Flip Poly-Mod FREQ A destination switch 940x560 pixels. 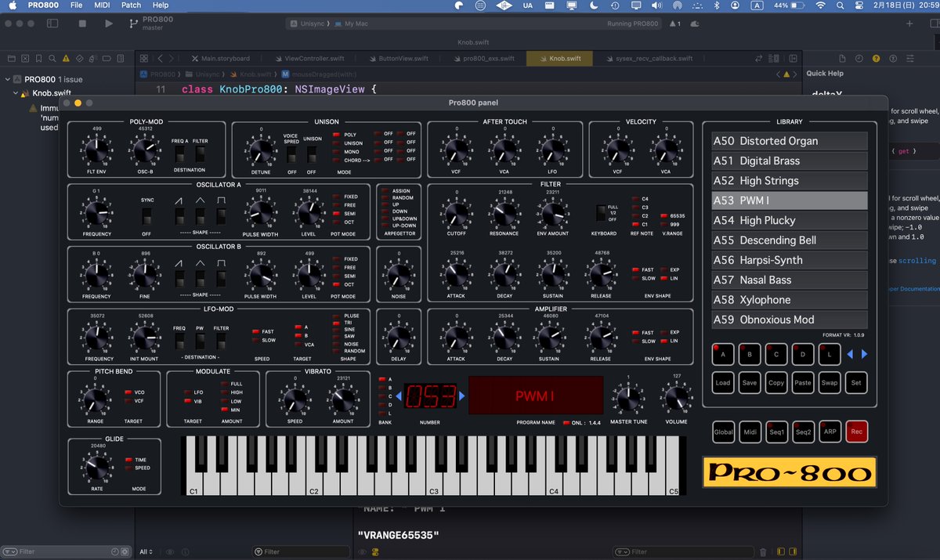[180, 154]
